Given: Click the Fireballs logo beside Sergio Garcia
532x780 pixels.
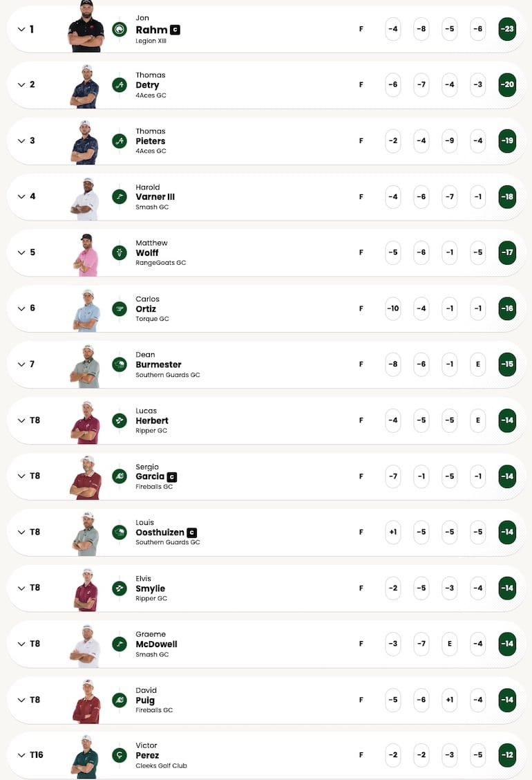Looking at the screenshot, I should 120,476.
